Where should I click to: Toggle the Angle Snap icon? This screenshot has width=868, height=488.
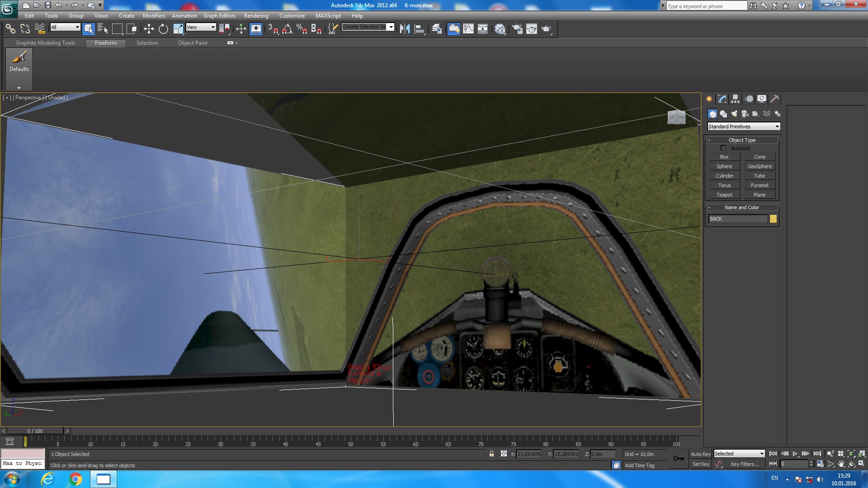[287, 29]
